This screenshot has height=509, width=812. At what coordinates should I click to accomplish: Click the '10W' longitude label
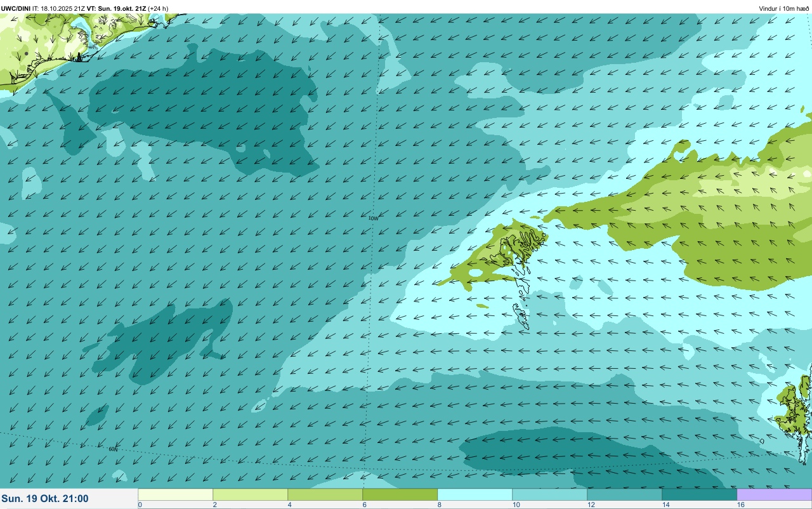click(374, 218)
